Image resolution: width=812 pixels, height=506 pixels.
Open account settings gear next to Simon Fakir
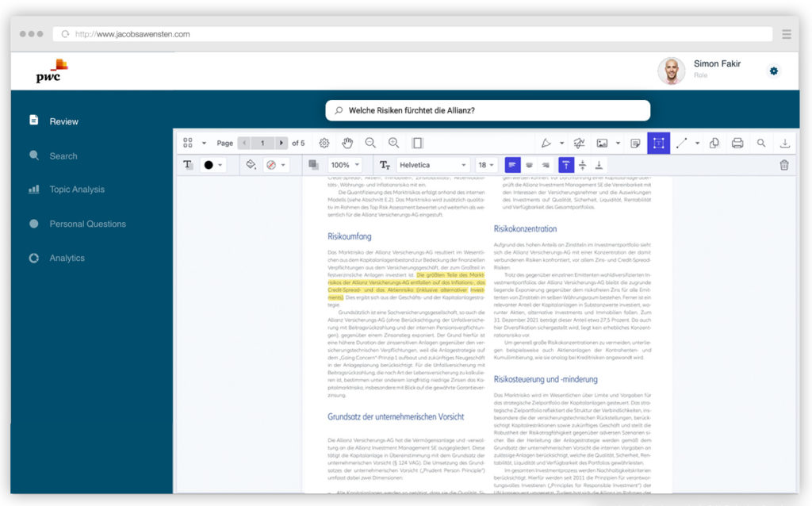click(774, 71)
